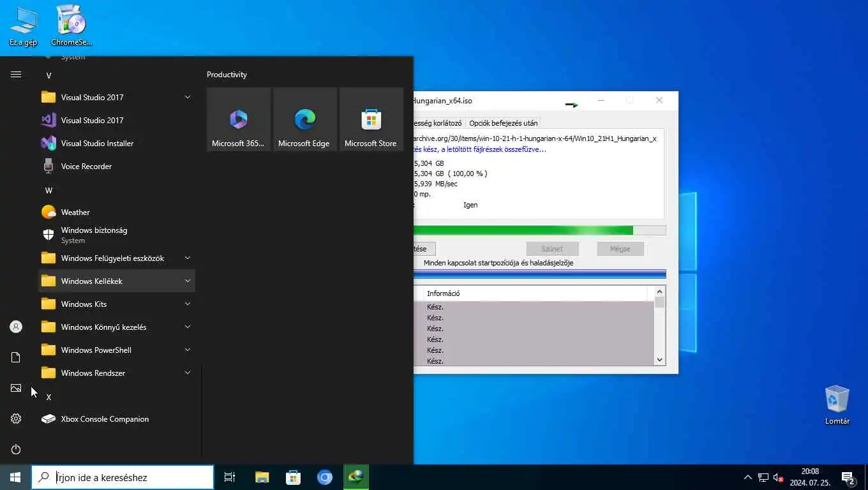Expand the Windows PowerShell folder
Viewport: 868px width, 490px height.
[x=117, y=350]
